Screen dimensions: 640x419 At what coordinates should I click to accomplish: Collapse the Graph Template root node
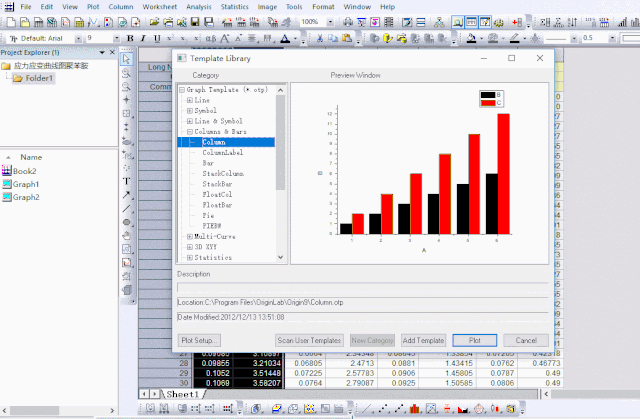tap(182, 90)
